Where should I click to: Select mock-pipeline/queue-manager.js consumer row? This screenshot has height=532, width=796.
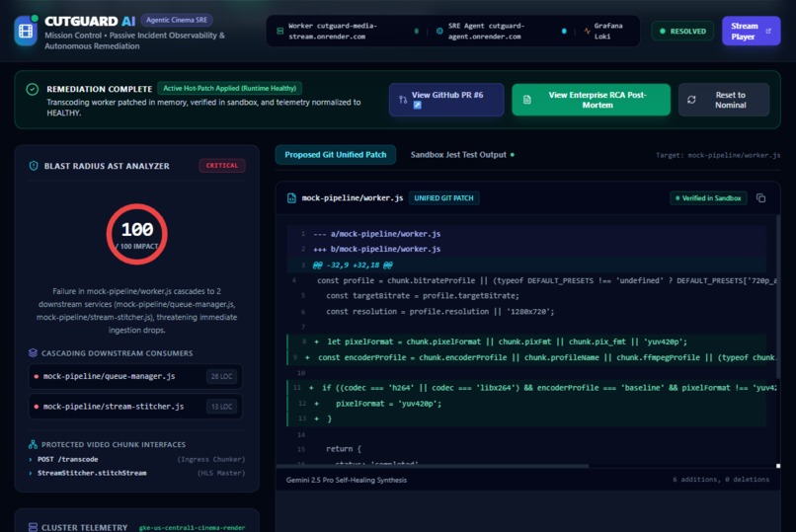(135, 376)
